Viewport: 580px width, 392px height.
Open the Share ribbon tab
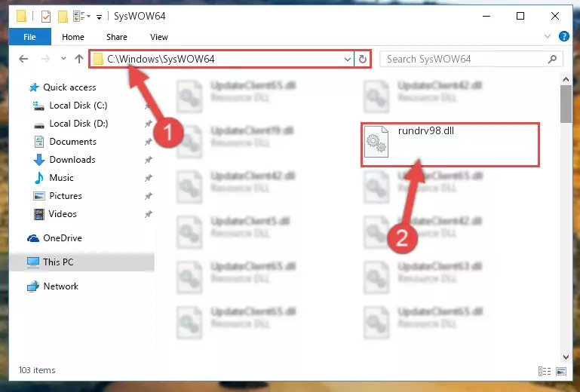tap(116, 37)
